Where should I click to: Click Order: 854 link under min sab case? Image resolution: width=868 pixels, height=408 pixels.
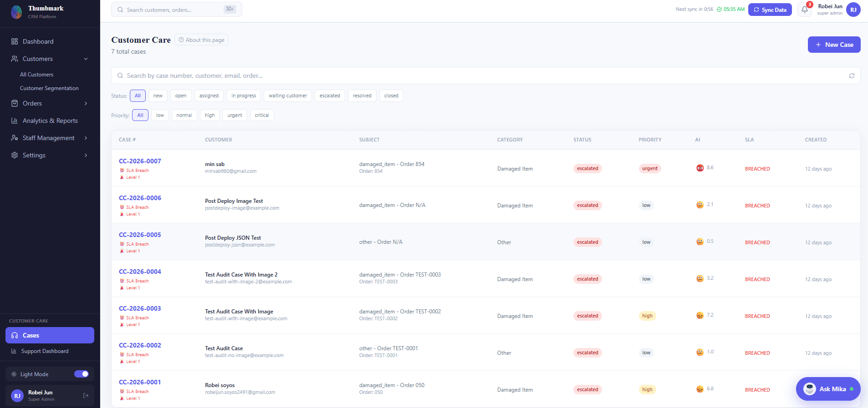pos(371,171)
